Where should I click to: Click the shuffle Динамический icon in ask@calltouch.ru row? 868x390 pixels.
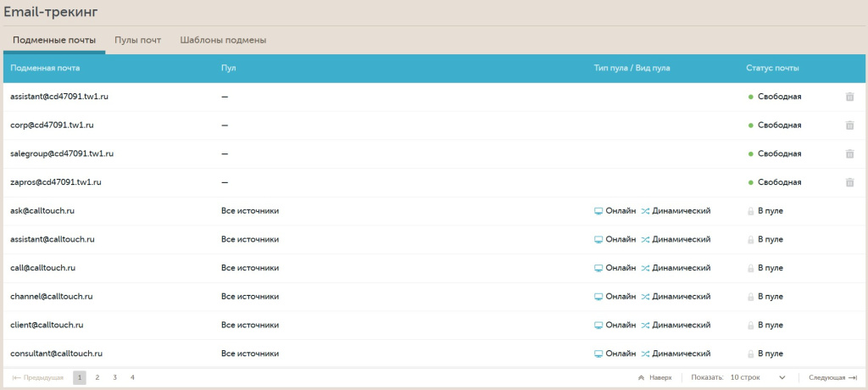(x=645, y=211)
